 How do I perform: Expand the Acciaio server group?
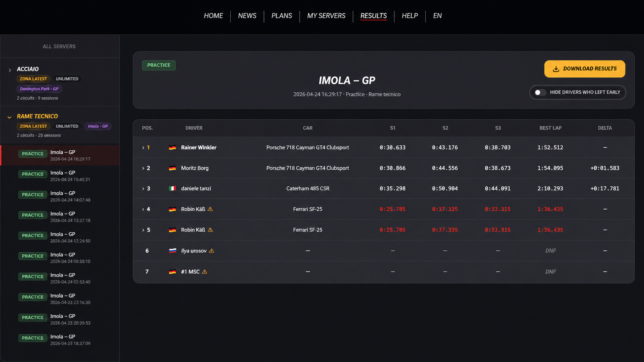click(10, 70)
